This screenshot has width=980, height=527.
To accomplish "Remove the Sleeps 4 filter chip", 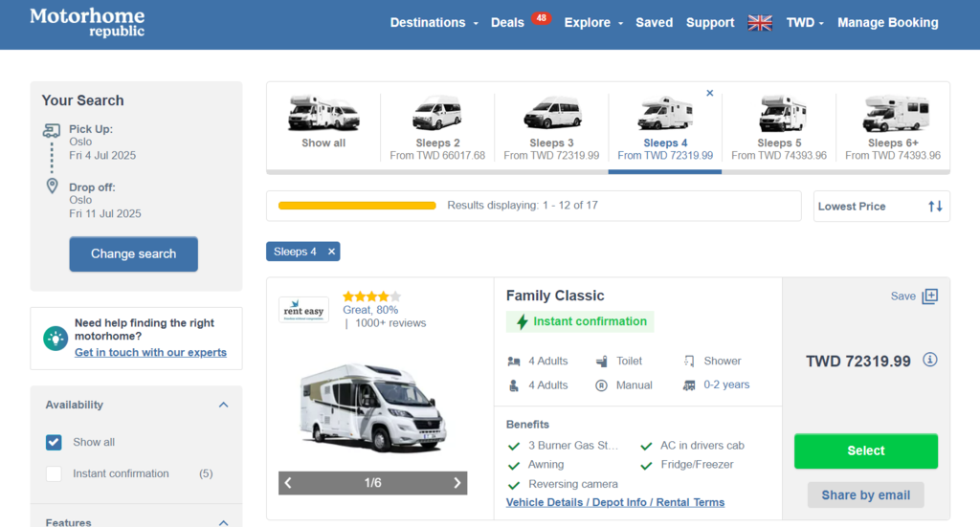I will (331, 252).
